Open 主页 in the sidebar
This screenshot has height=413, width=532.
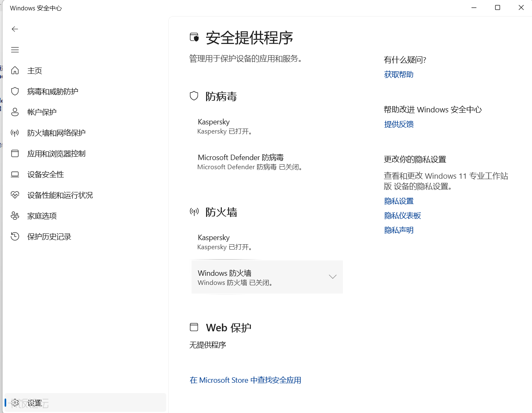[x=85, y=70]
